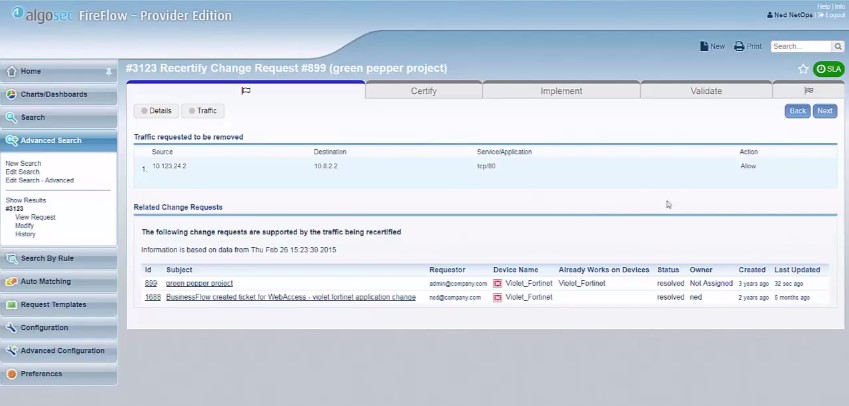Expand Advanced Configuration section
The image size is (849, 406).
pyautogui.click(x=58, y=351)
